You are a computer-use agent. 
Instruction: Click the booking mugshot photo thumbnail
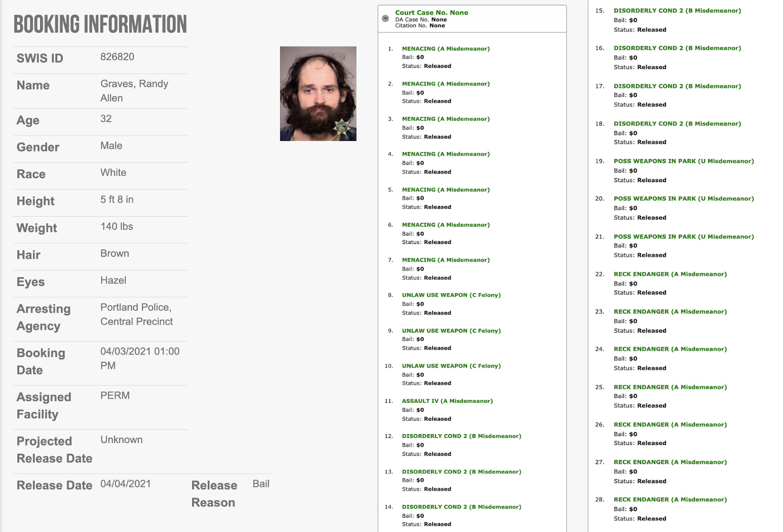tap(318, 93)
